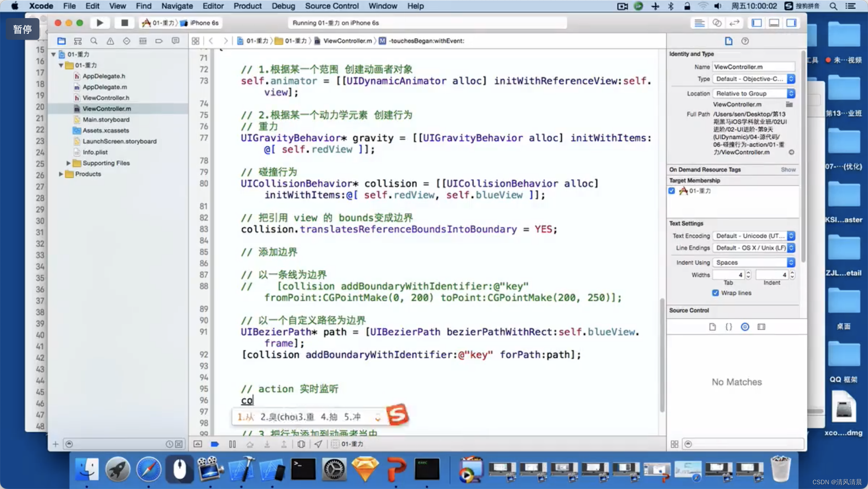Stop the running app
This screenshot has height=489, width=868.
tap(124, 23)
